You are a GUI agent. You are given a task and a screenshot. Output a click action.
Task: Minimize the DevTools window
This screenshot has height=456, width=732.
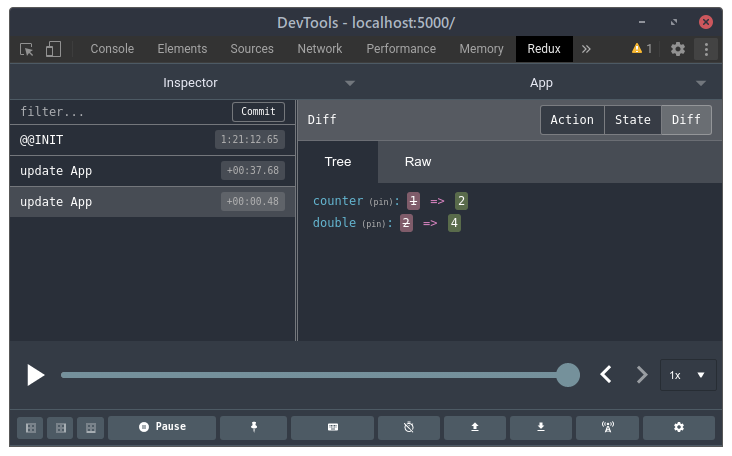[x=642, y=22]
